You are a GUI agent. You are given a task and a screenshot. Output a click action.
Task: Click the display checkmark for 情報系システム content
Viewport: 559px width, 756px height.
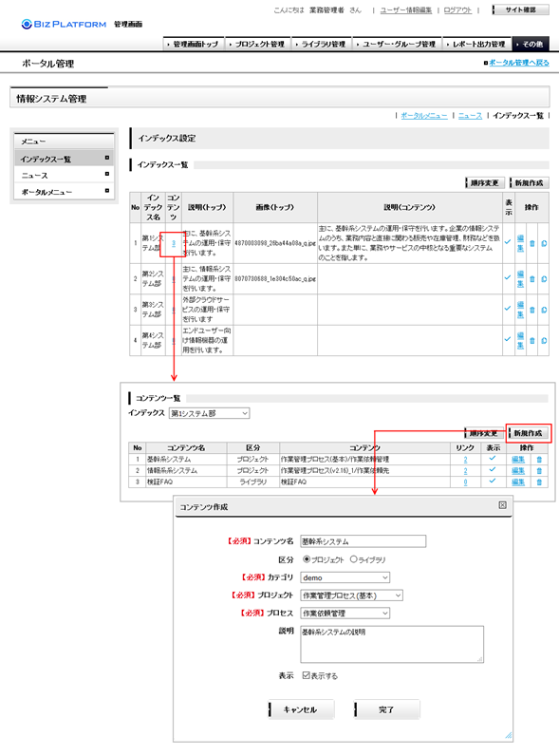point(492,469)
